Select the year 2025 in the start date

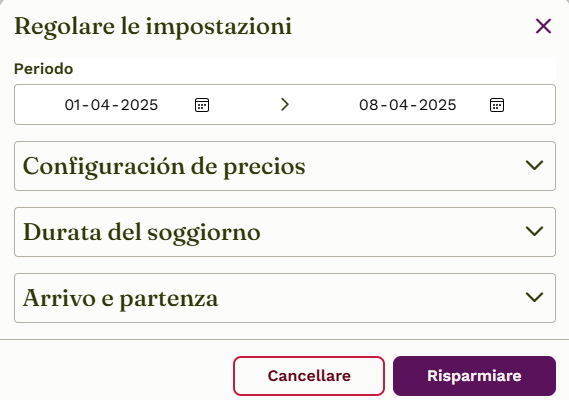(x=139, y=105)
